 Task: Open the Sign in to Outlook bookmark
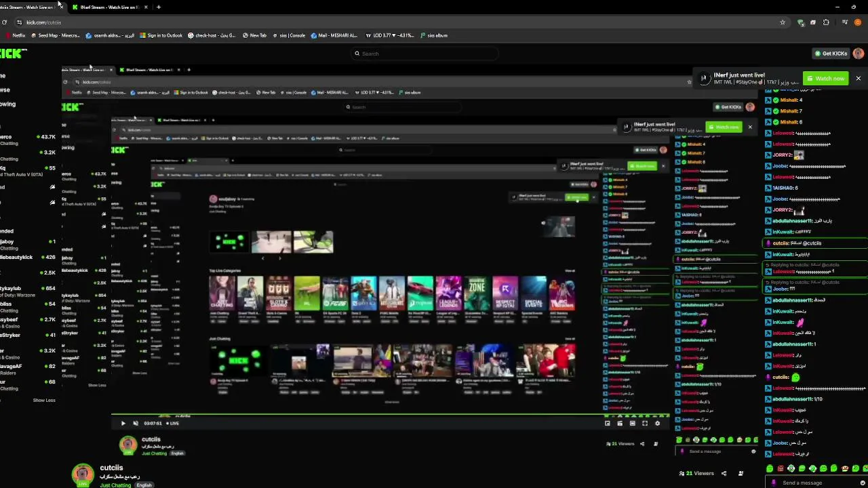(x=161, y=35)
